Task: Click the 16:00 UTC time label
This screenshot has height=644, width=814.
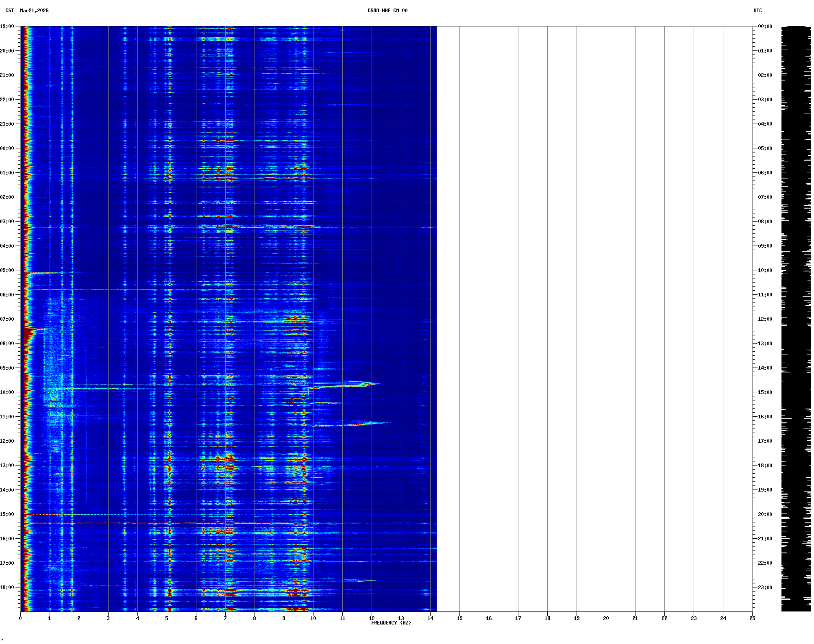Action: pyautogui.click(x=765, y=417)
